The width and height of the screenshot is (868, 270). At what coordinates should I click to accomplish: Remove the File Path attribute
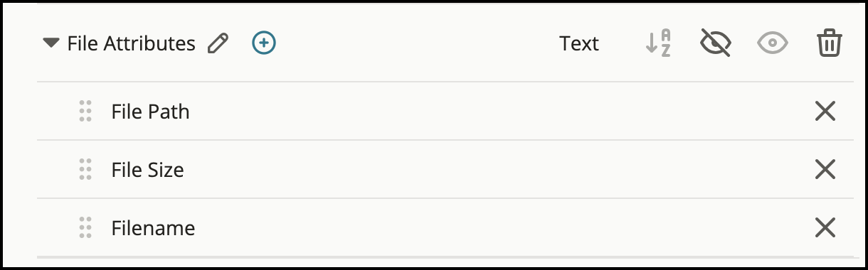click(x=825, y=112)
